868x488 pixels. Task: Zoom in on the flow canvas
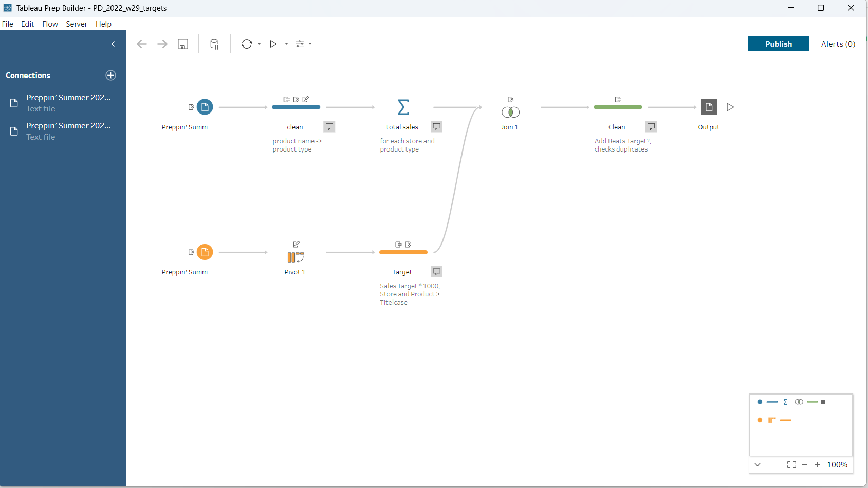tap(817, 464)
